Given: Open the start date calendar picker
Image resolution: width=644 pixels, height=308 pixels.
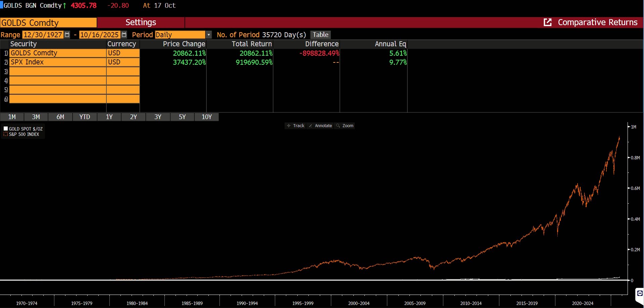Looking at the screenshot, I should [x=67, y=35].
